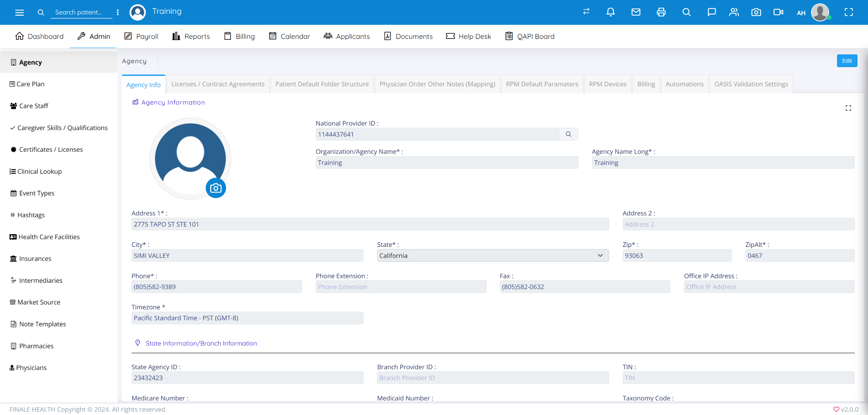Open the chat message icon
This screenshot has width=868, height=415.
tap(711, 12)
